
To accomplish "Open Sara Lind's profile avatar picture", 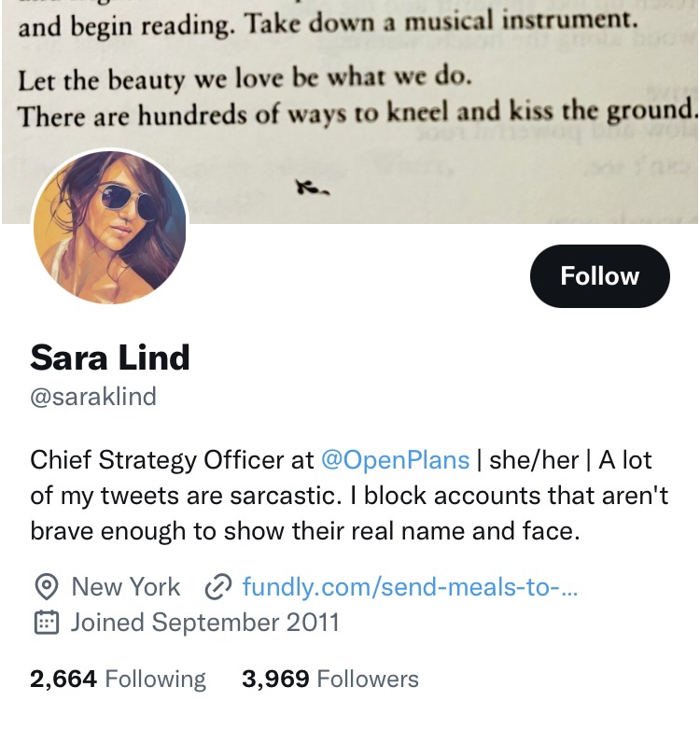I will pos(110,228).
